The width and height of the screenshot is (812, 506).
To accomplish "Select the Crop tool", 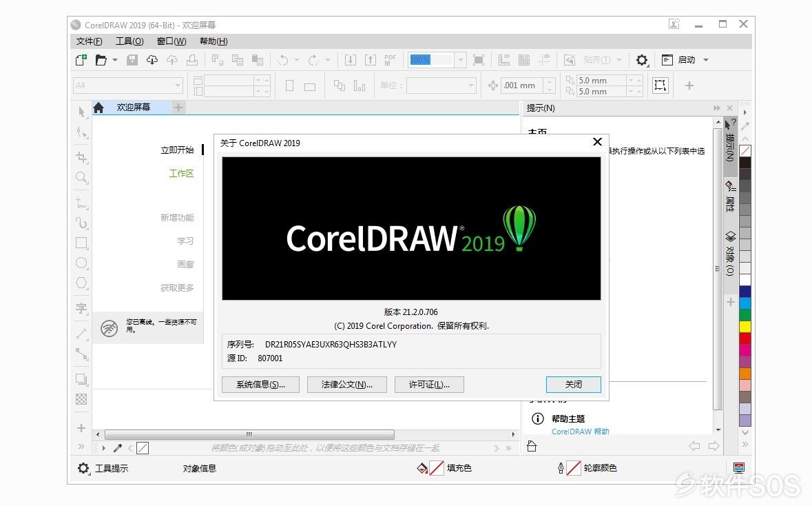I will click(82, 157).
